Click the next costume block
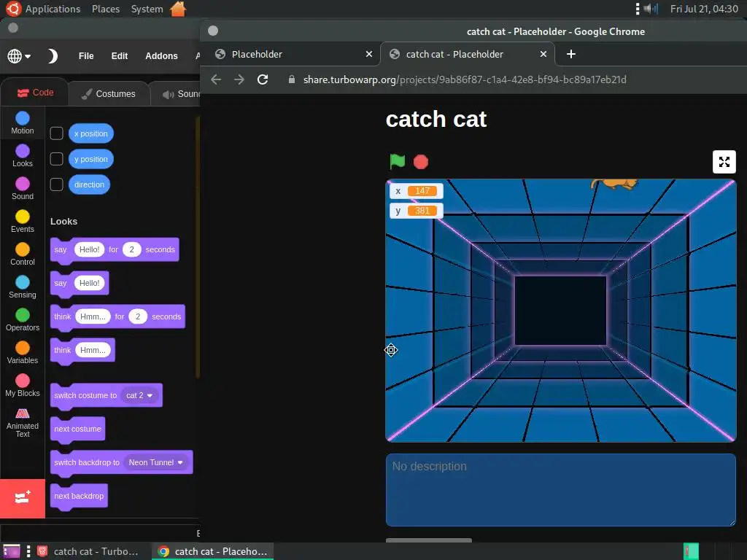Screen dimensions: 747x560 tap(77, 429)
